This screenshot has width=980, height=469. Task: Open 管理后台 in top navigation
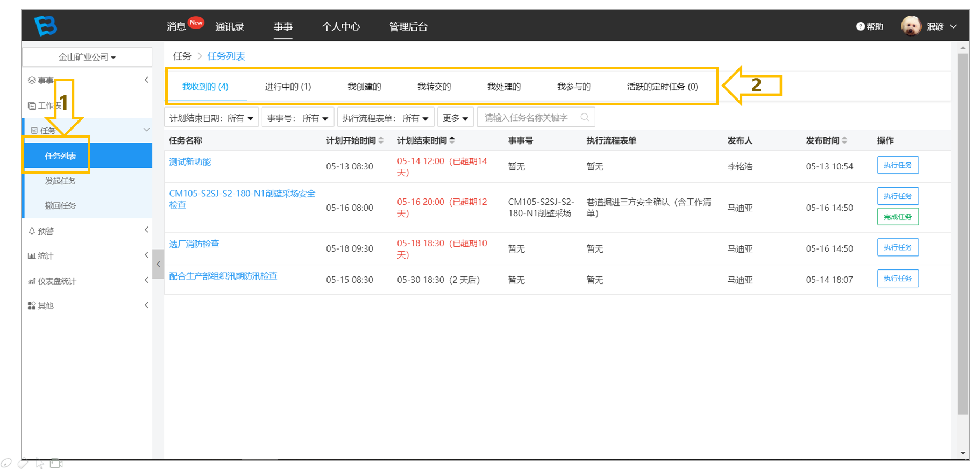[408, 26]
